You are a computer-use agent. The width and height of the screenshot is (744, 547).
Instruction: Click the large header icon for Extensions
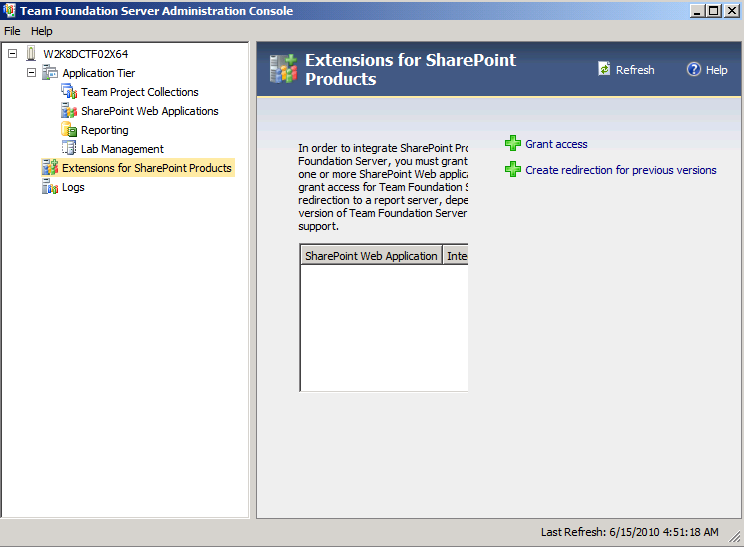pyautogui.click(x=283, y=69)
